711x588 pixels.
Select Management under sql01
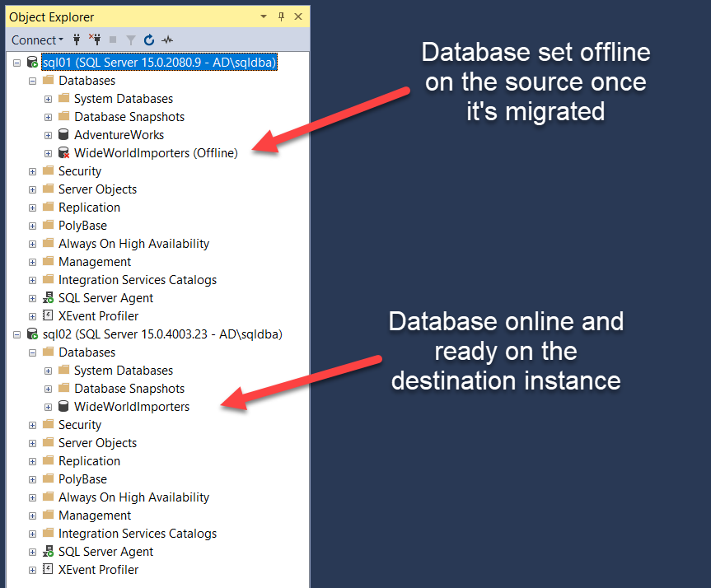coord(94,262)
